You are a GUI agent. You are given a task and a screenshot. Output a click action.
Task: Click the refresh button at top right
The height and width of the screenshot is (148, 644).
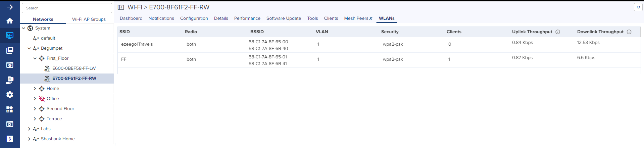click(638, 7)
